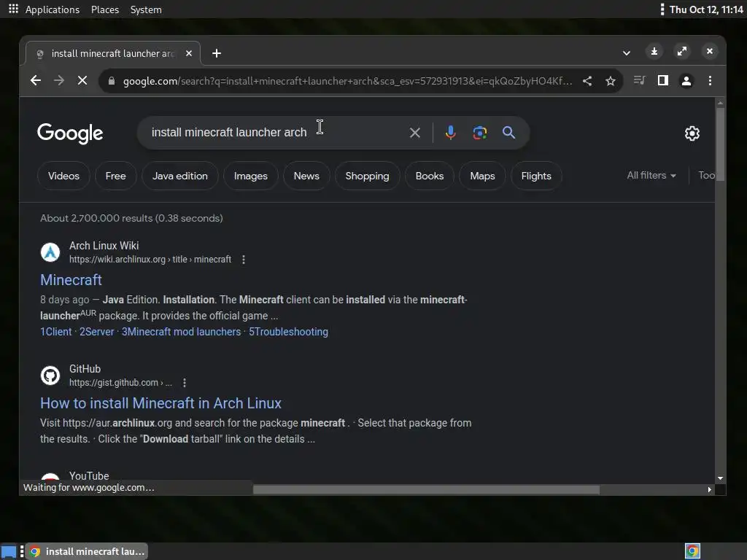747x560 pixels.
Task: Open the 2Server sitelink
Action: [97, 332]
